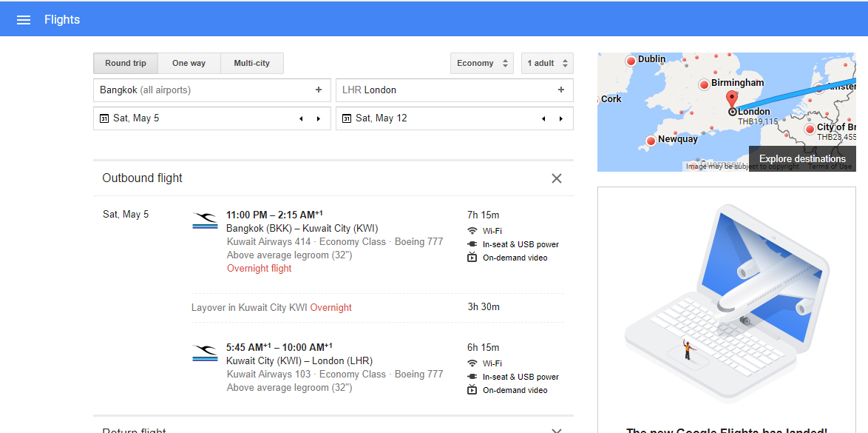Click 11:00 PM – 2:15 AM flight time
Viewport: 868px width, 433px height.
(274, 215)
